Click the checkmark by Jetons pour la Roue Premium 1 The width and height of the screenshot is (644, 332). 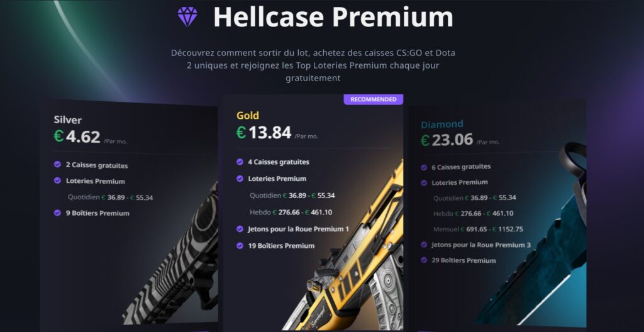(x=240, y=229)
